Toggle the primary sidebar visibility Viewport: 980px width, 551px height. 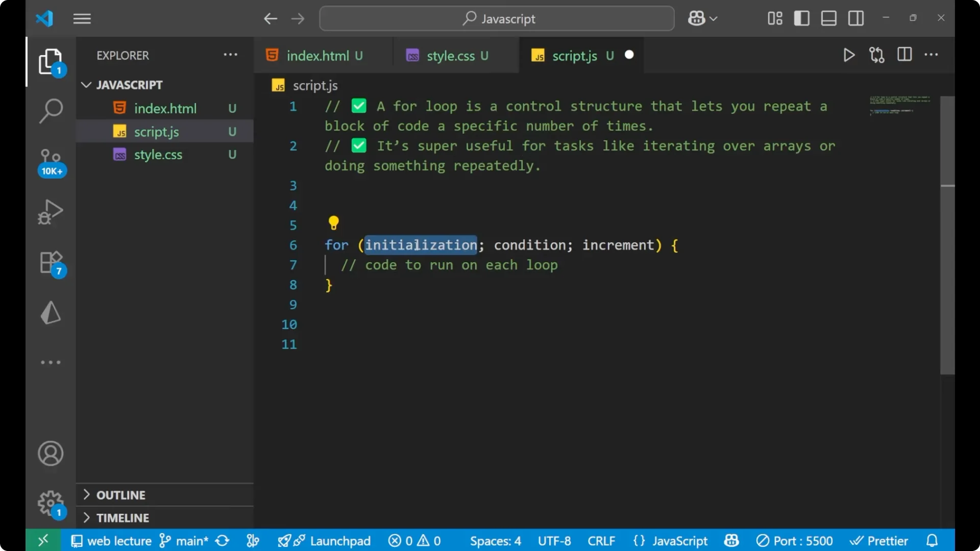801,18
